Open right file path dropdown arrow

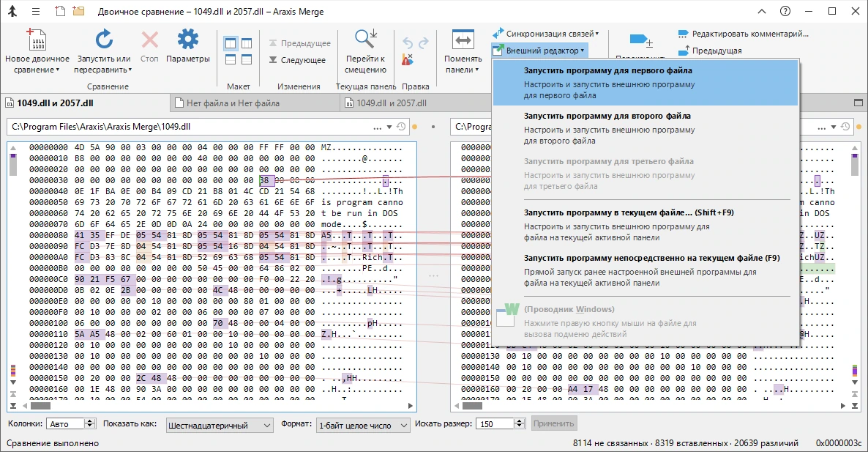[833, 127]
